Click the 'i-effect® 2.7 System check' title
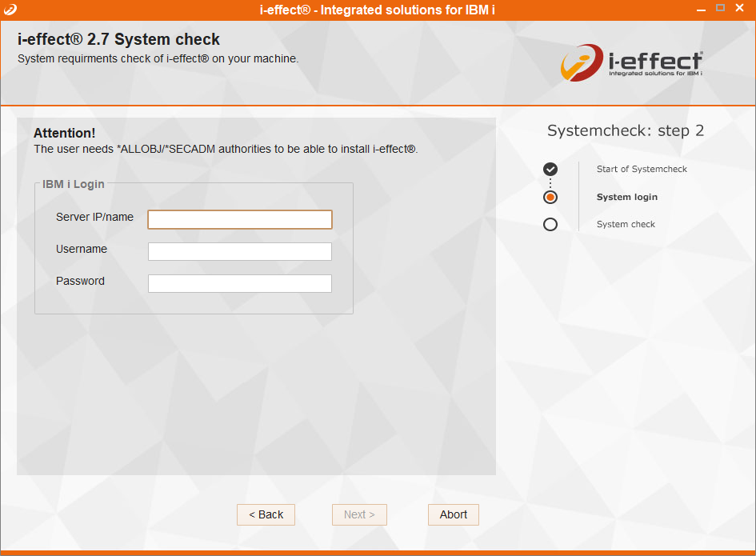This screenshot has height=556, width=756. tap(118, 39)
